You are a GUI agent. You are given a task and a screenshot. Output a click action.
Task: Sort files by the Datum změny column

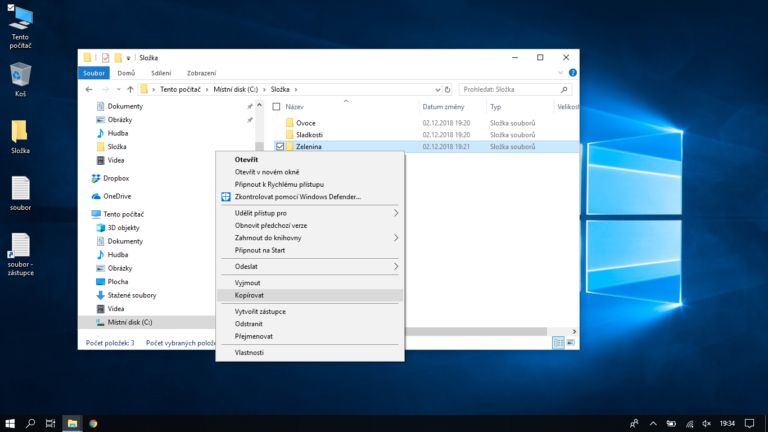441,106
